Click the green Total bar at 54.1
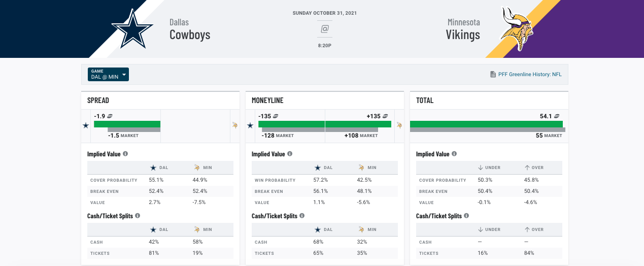 point(486,124)
